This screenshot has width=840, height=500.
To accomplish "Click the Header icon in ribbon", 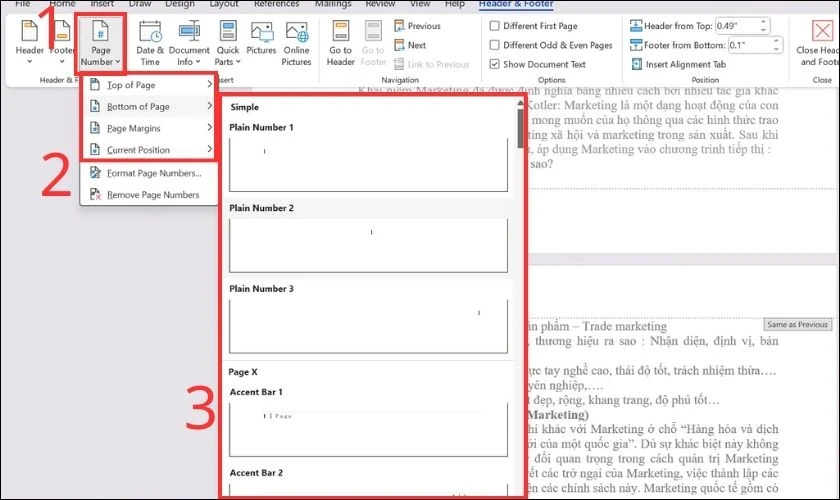I will click(x=29, y=40).
